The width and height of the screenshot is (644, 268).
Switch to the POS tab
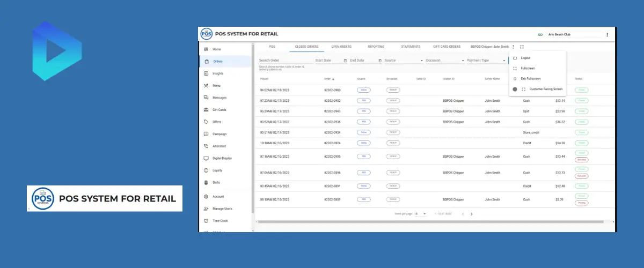point(272,47)
